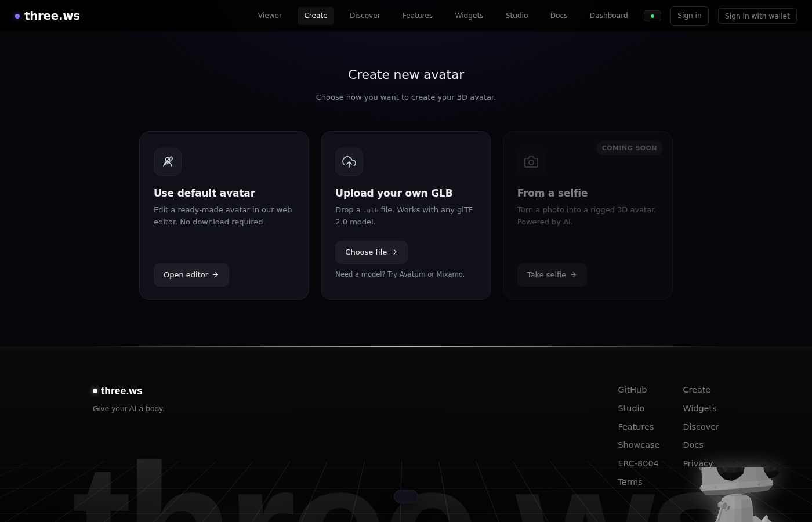Open Privacy footer link

click(x=698, y=463)
